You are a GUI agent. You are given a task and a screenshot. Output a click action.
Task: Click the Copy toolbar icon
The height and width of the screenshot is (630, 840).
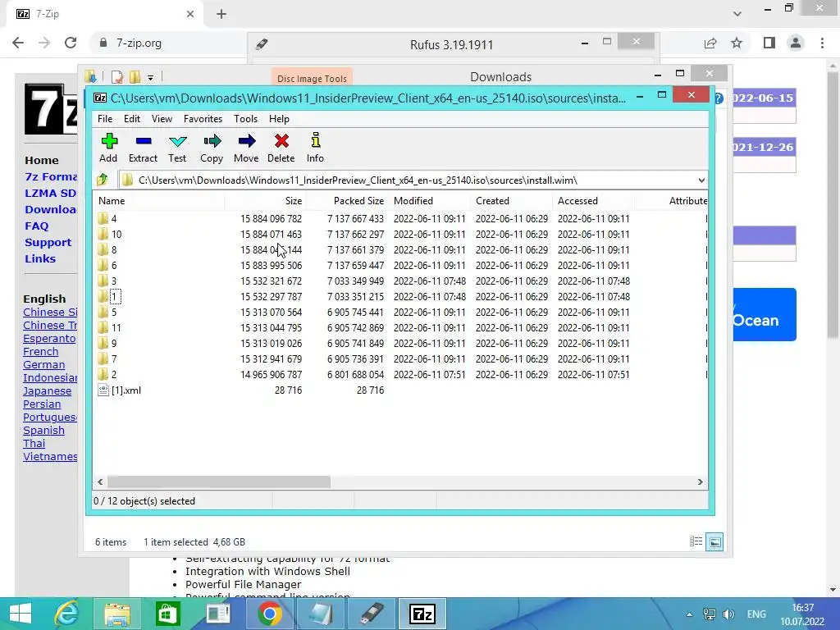click(x=212, y=148)
